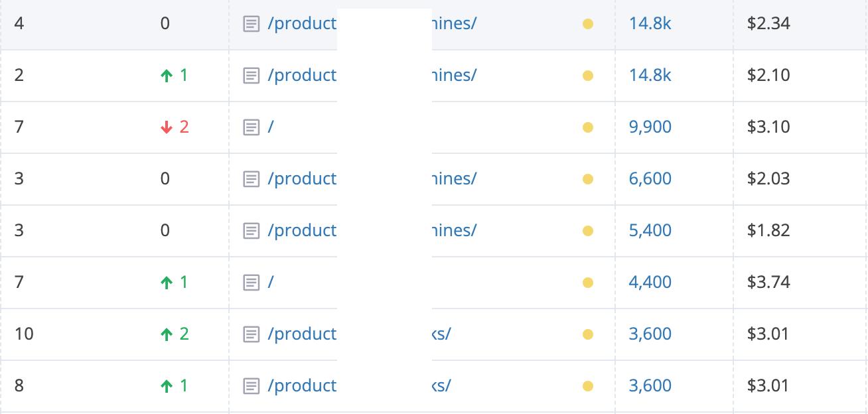
Task: Click the red down arrow showing 2
Action: coord(167,127)
